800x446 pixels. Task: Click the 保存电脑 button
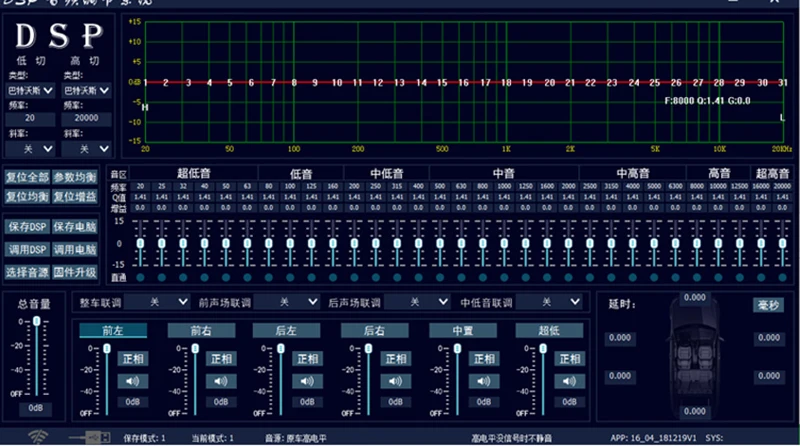pos(75,227)
